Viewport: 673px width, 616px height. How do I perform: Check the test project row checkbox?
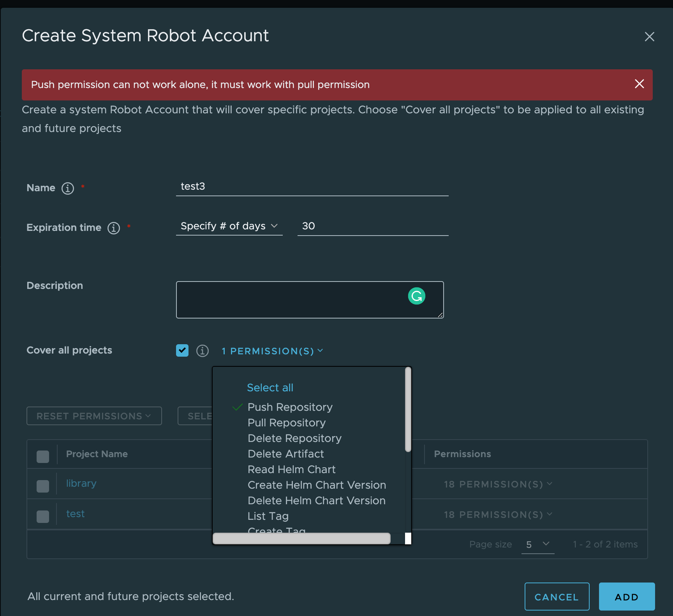(43, 516)
